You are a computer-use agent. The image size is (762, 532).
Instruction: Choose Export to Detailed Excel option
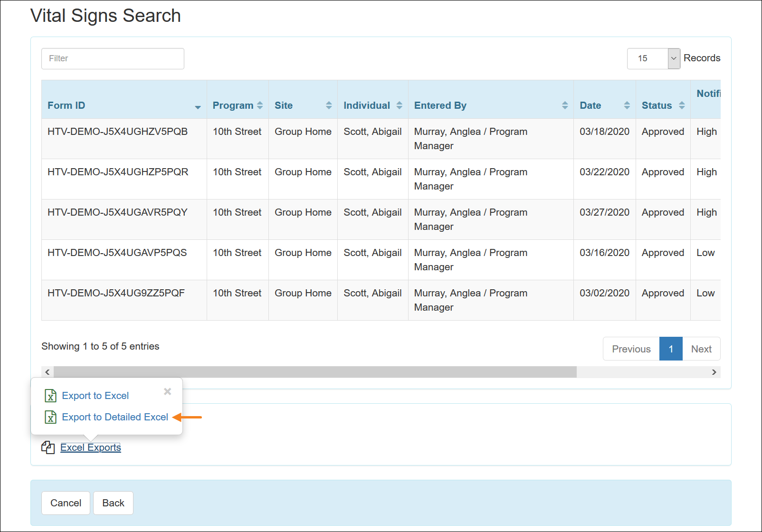pos(115,417)
